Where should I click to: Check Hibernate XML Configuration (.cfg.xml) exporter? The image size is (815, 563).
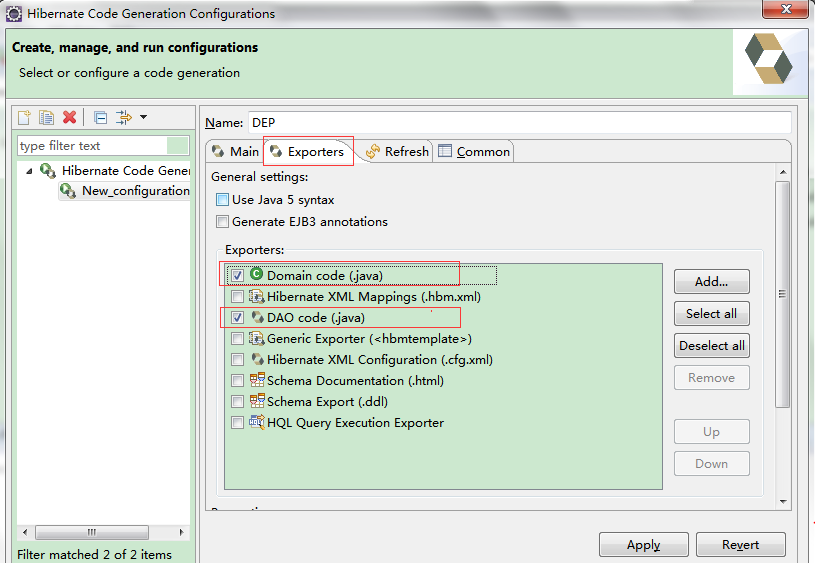(x=238, y=360)
